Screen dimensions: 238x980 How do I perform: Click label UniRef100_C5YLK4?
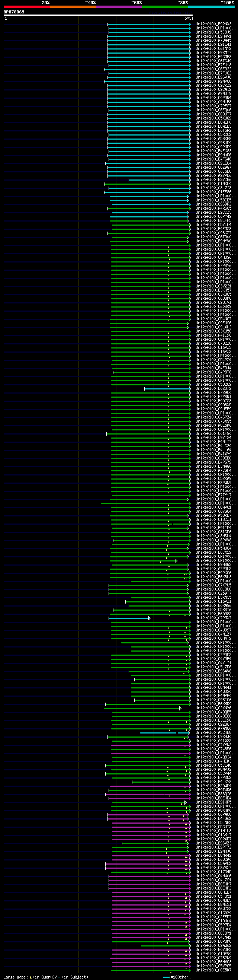(214, 225)
